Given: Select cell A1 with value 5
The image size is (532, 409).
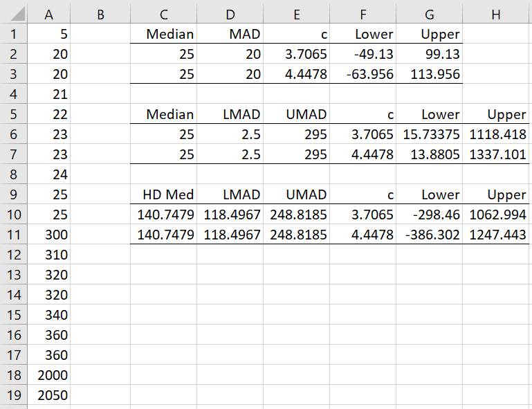Looking at the screenshot, I should tap(49, 34).
